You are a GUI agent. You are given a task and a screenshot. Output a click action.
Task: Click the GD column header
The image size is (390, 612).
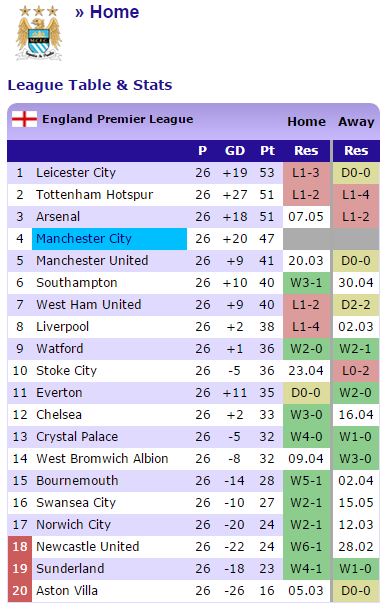click(x=235, y=151)
